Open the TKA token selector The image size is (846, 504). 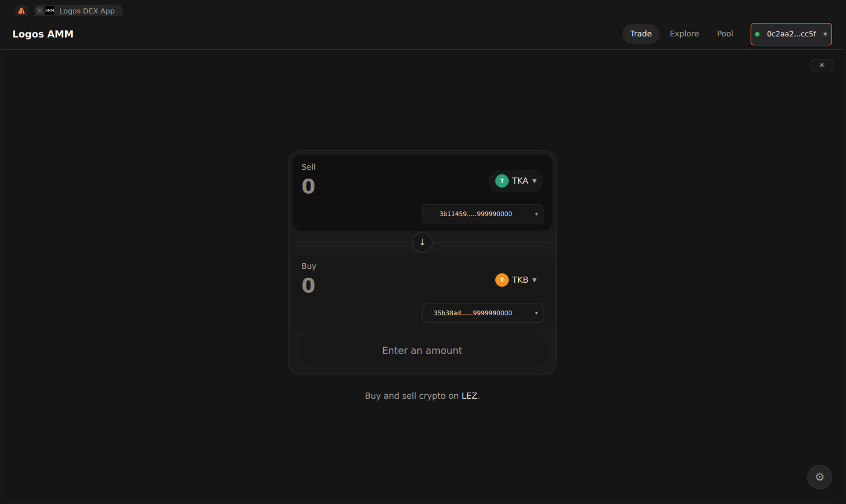pos(516,181)
